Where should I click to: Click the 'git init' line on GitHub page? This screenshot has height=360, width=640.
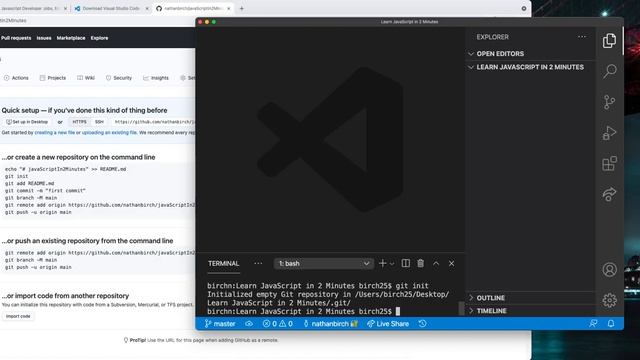pyautogui.click(x=16, y=176)
